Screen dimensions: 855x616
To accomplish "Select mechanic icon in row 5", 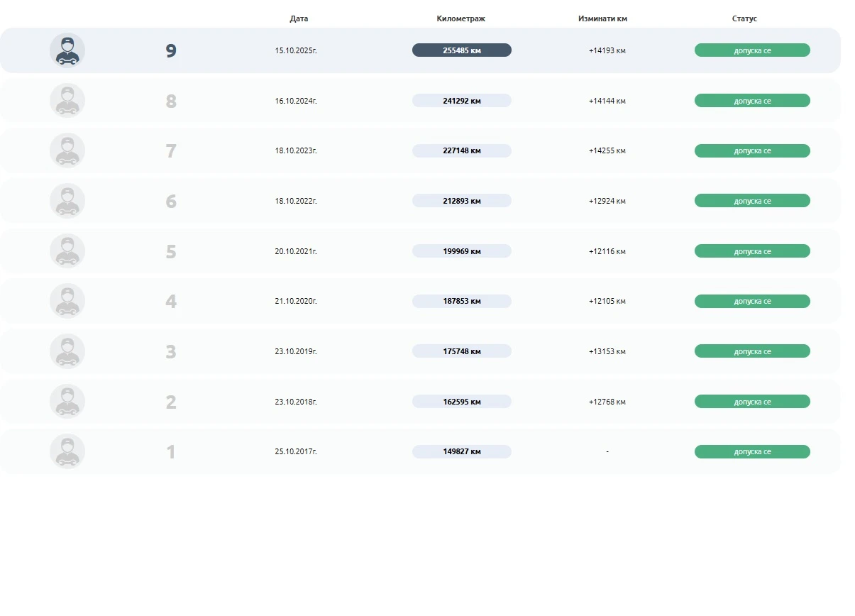I will (x=67, y=251).
